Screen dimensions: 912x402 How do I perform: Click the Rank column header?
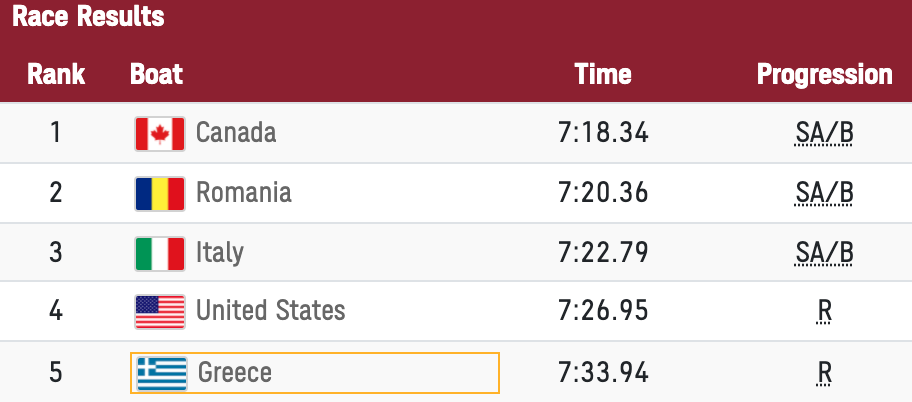(56, 74)
